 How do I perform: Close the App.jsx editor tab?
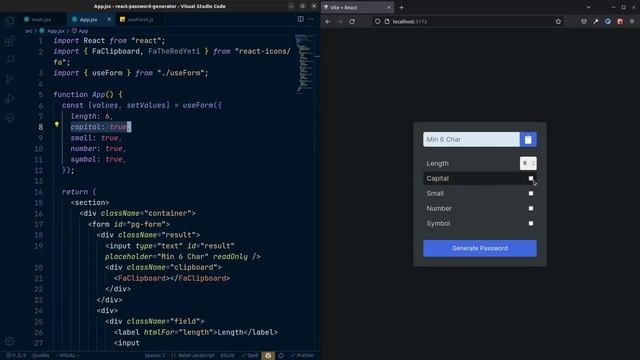tap(109, 19)
